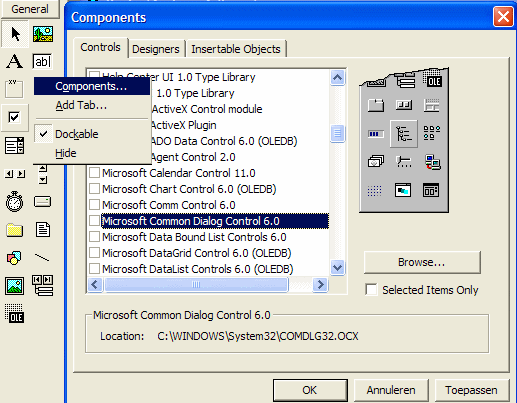Check Microsoft DataGrid Control 6.0 box
The width and height of the screenshot is (517, 403).
[95, 253]
